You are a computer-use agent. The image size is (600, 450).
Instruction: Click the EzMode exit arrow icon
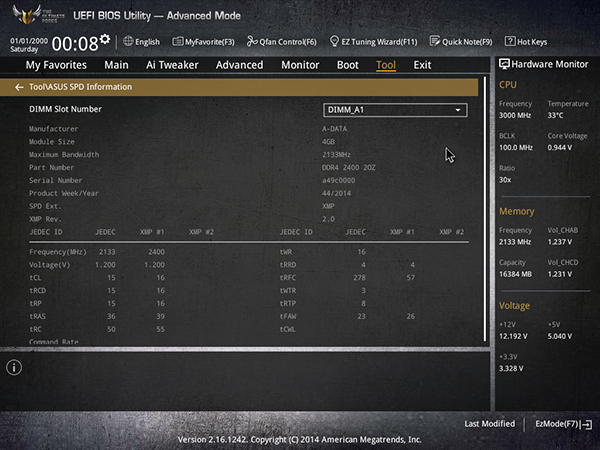(586, 424)
